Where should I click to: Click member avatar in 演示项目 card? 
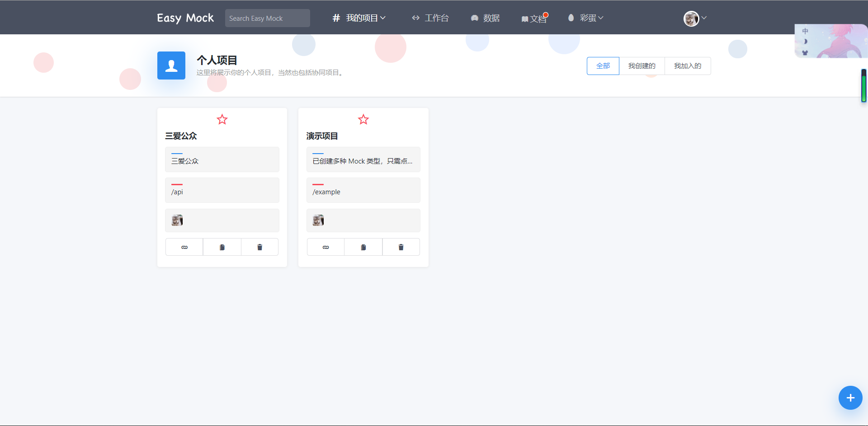318,220
